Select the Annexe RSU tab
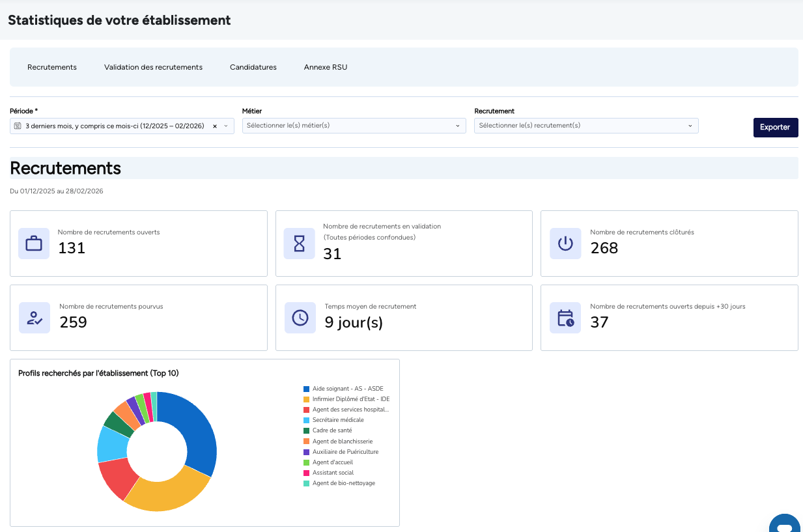This screenshot has height=532, width=803. pyautogui.click(x=326, y=67)
